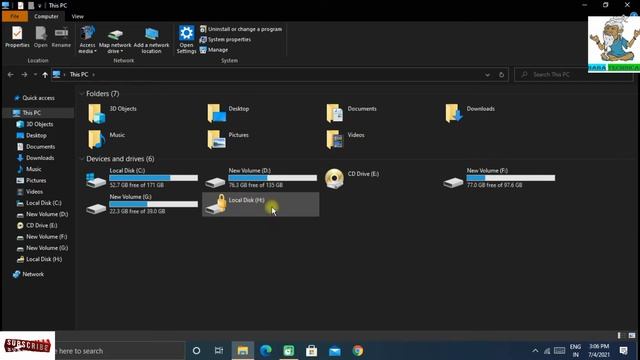Switch to the Computer ribbon tab

click(x=46, y=16)
